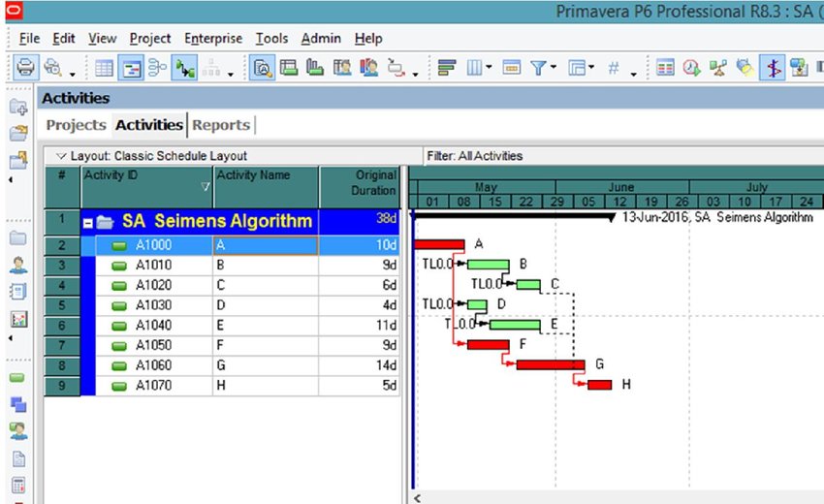
Task: Click the hash (#) toolbar icon
Action: 614,68
